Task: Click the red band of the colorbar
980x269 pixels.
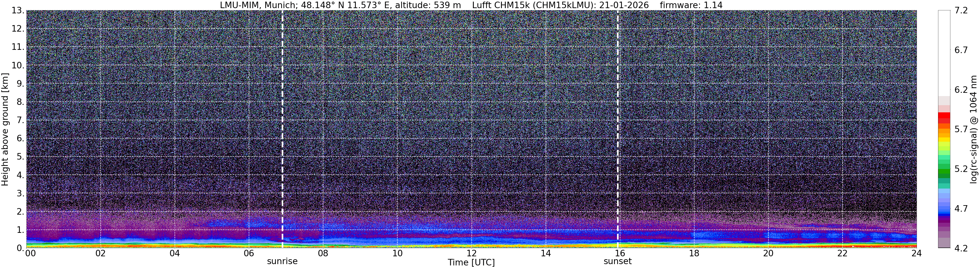Action: point(944,118)
